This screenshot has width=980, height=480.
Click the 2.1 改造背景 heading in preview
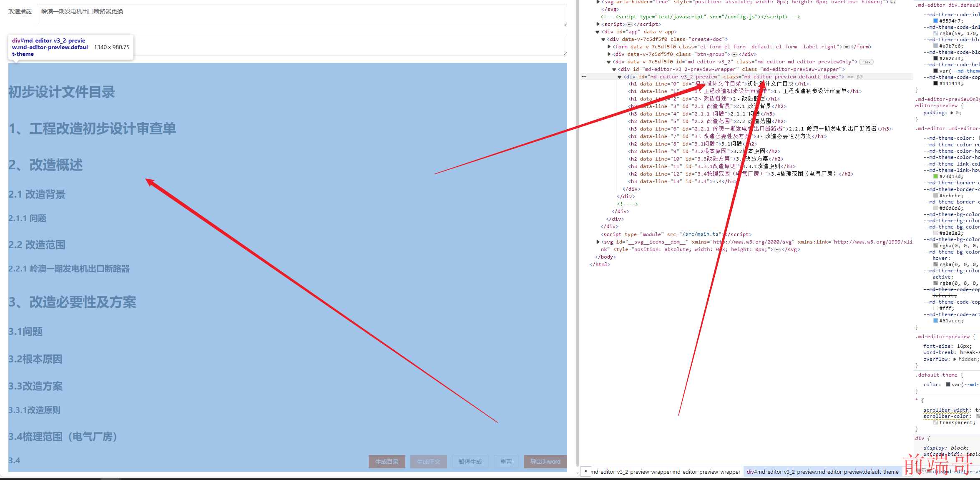(x=37, y=194)
